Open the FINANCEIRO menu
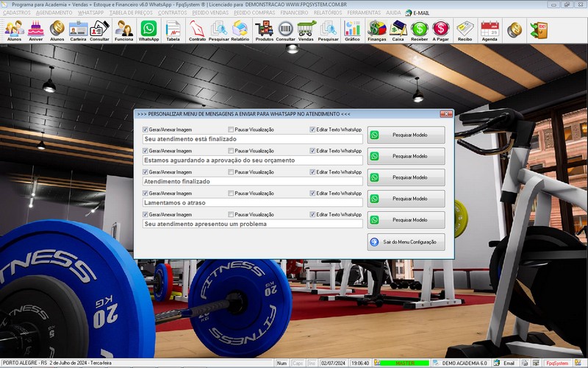 [294, 13]
